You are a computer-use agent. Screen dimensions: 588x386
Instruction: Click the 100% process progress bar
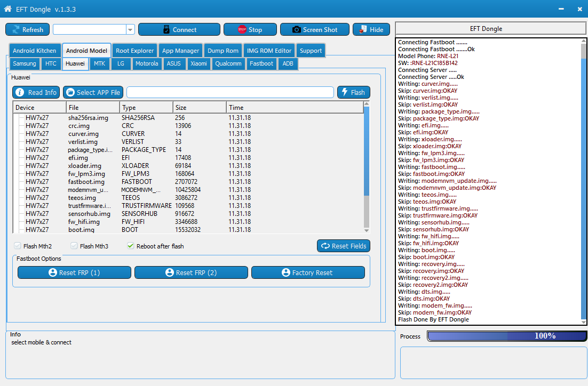506,336
